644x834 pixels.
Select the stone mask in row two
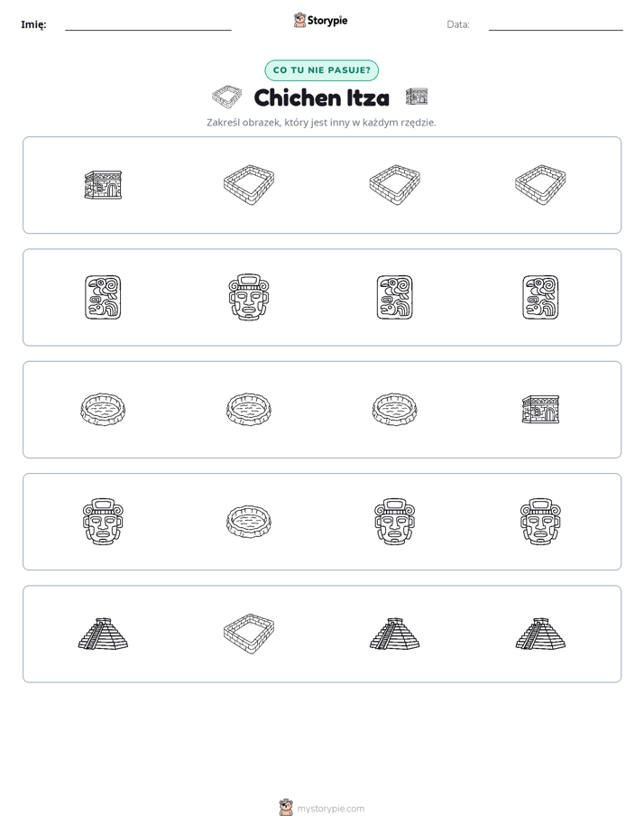249,297
